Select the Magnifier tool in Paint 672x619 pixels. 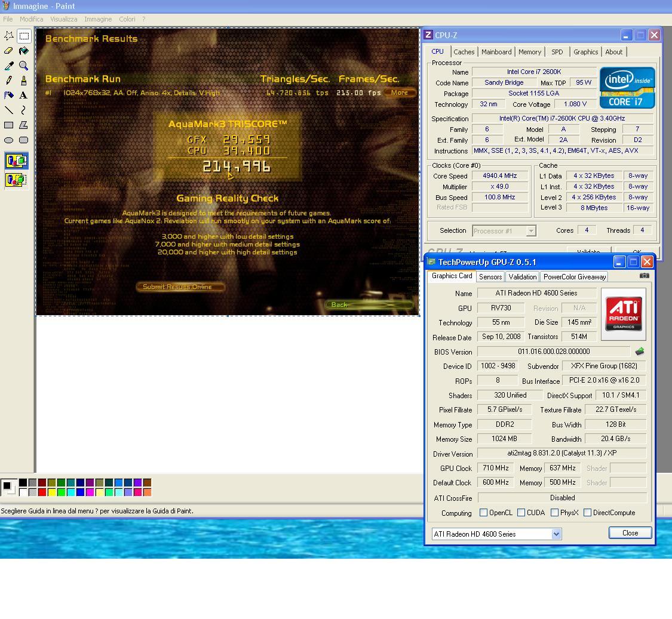tap(24, 66)
